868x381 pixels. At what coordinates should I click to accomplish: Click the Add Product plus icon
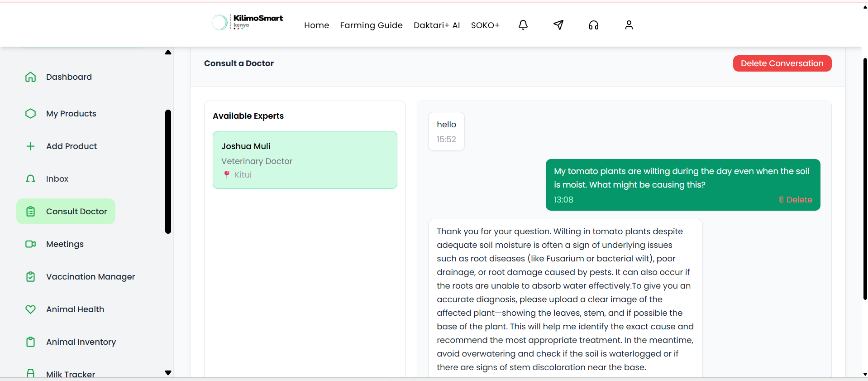pos(30,146)
